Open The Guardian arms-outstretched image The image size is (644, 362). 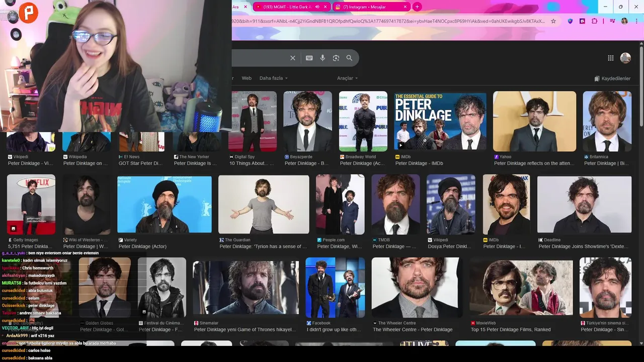pyautogui.click(x=264, y=204)
